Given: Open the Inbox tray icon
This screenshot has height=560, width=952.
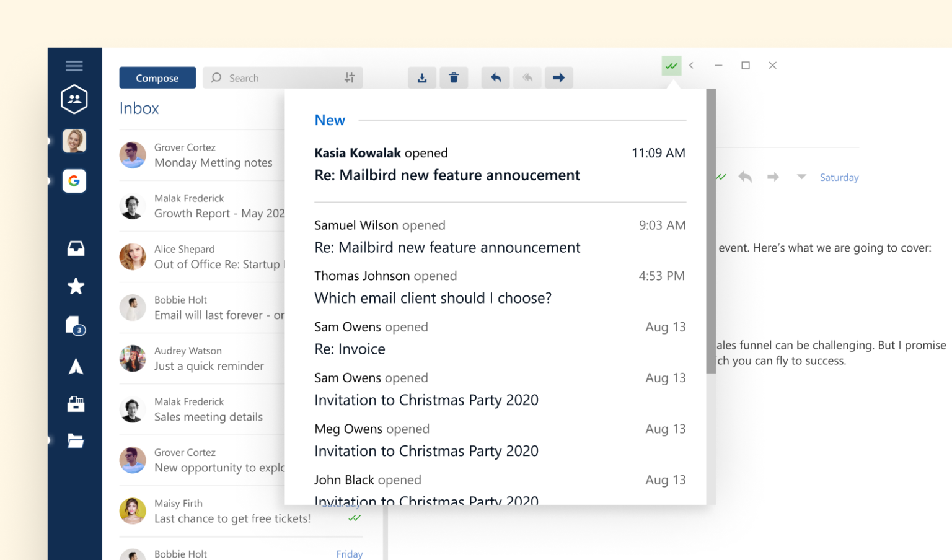Looking at the screenshot, I should pos(74,248).
